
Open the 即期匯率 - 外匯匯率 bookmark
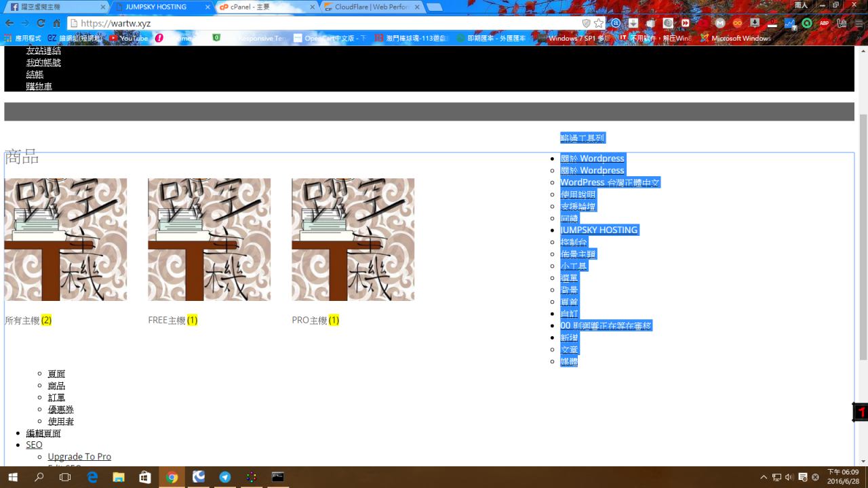490,38
